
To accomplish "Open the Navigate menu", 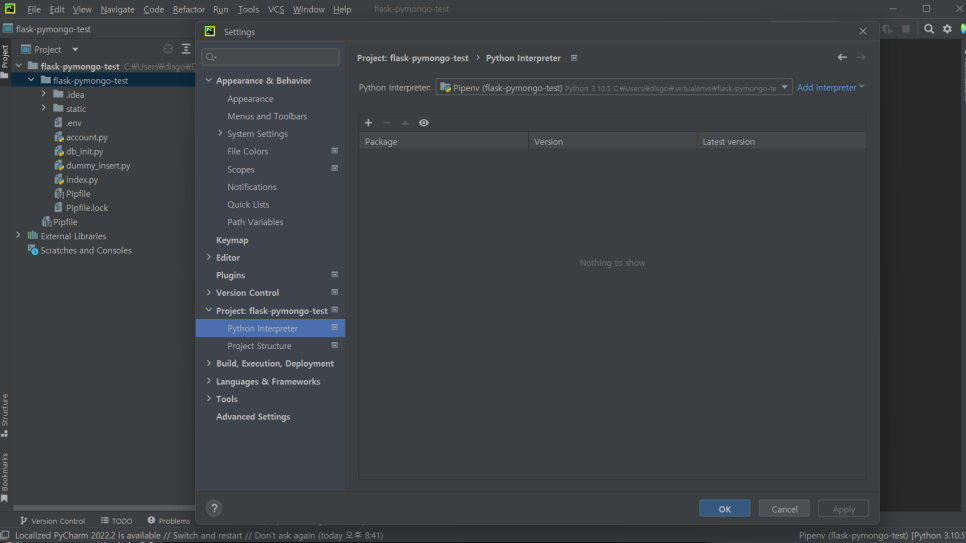I will point(117,9).
